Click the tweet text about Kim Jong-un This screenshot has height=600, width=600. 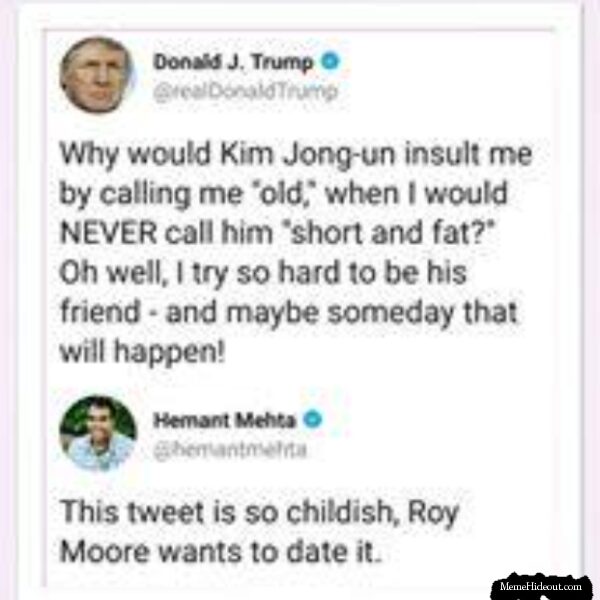pyautogui.click(x=296, y=253)
